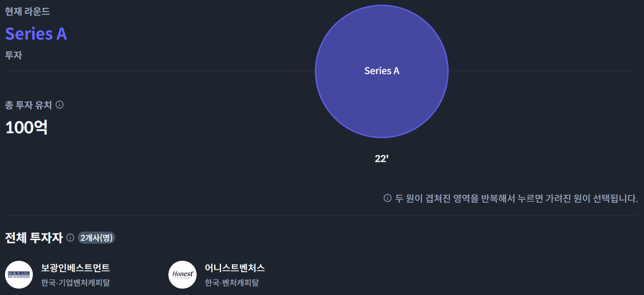
Task: Click the 2개사(명) investor count badge
Action: 96,238
